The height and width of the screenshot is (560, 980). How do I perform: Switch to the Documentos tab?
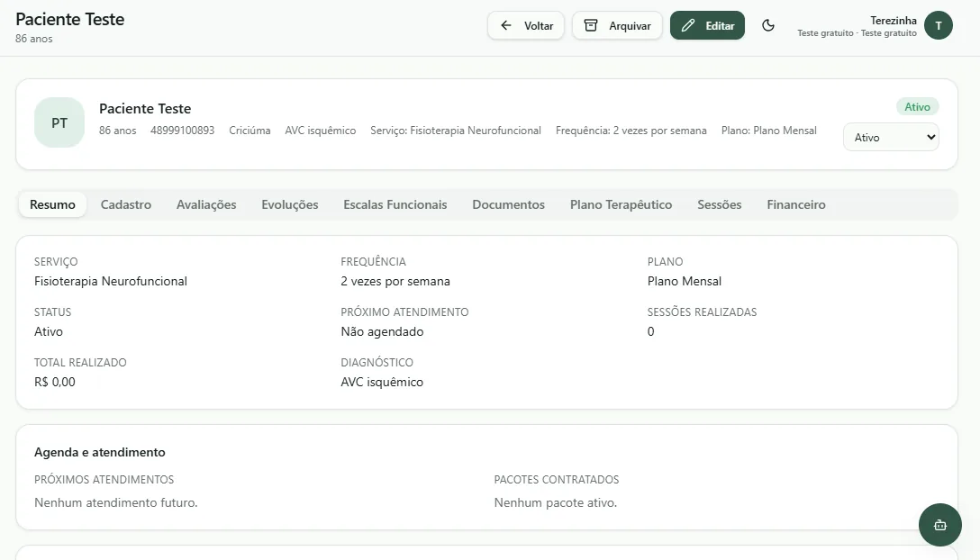(508, 204)
